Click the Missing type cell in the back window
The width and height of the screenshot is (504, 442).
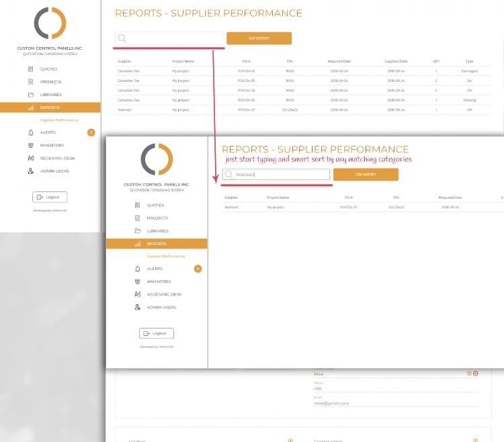[x=469, y=100]
